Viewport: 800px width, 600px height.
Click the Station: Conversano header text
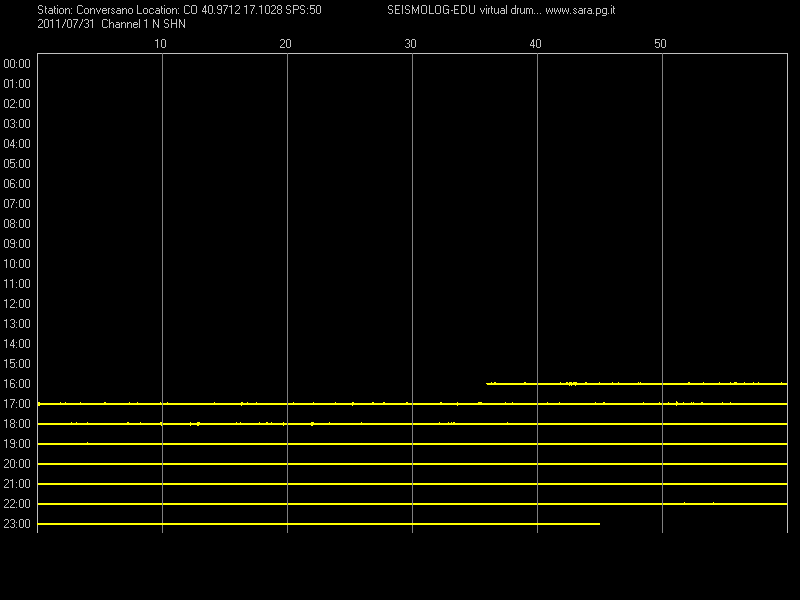(x=85, y=10)
